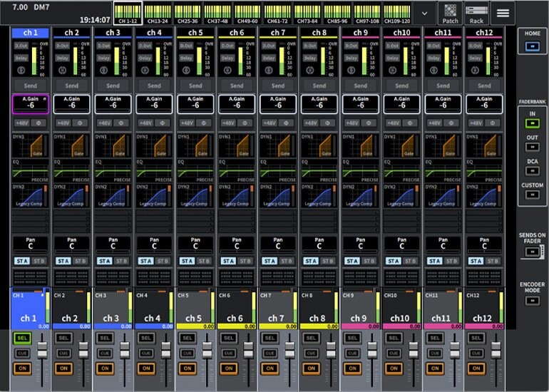Select ch 2 A.Gain field

[x=72, y=104]
